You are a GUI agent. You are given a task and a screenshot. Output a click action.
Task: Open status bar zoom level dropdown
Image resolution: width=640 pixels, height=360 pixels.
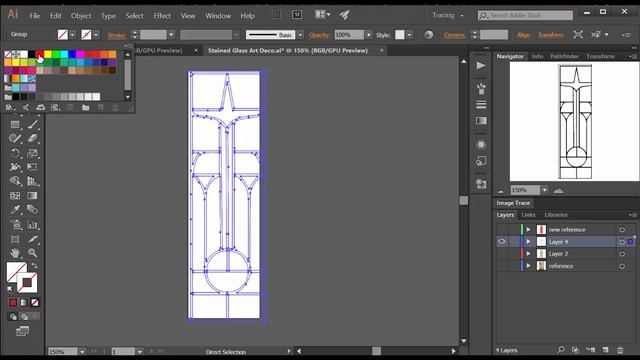(x=82, y=351)
